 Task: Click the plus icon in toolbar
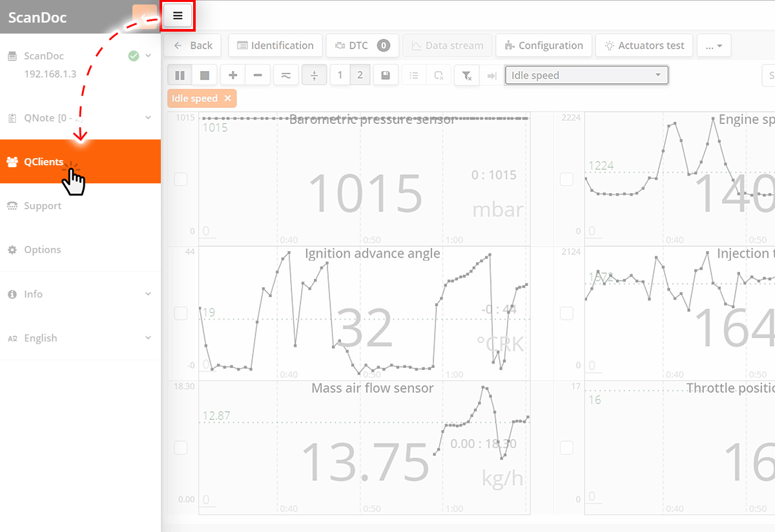click(232, 76)
